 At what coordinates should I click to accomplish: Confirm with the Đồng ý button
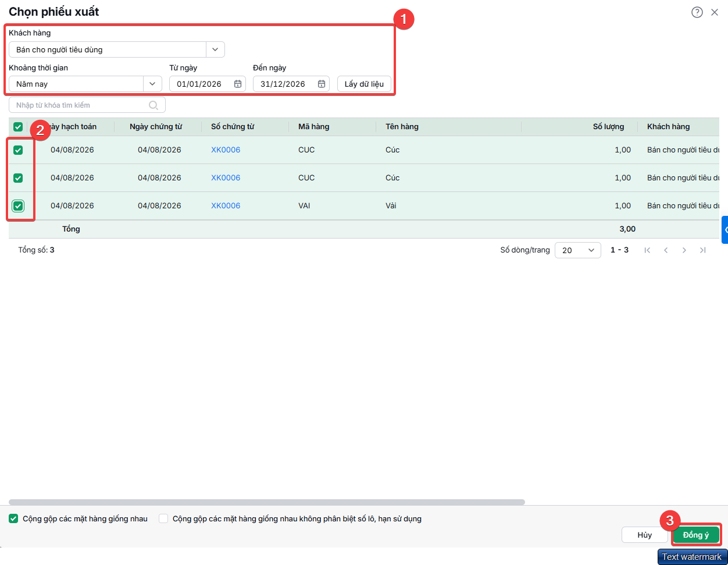point(696,535)
